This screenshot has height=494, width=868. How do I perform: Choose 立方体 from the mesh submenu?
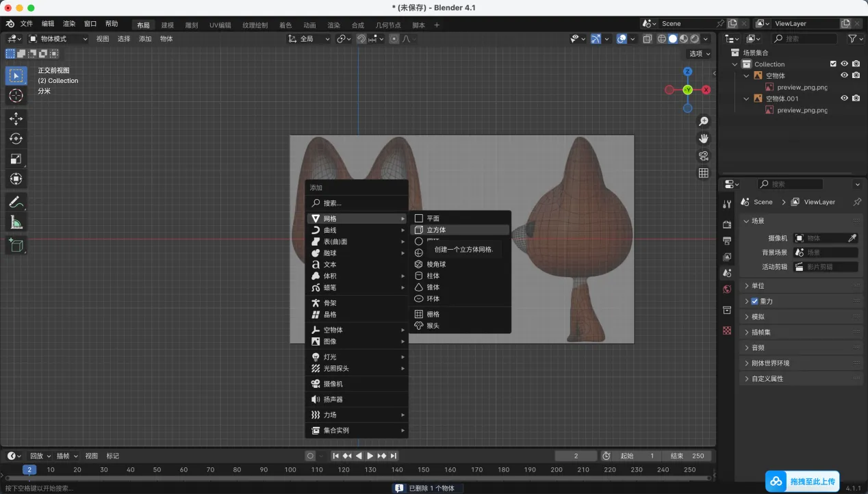click(436, 230)
